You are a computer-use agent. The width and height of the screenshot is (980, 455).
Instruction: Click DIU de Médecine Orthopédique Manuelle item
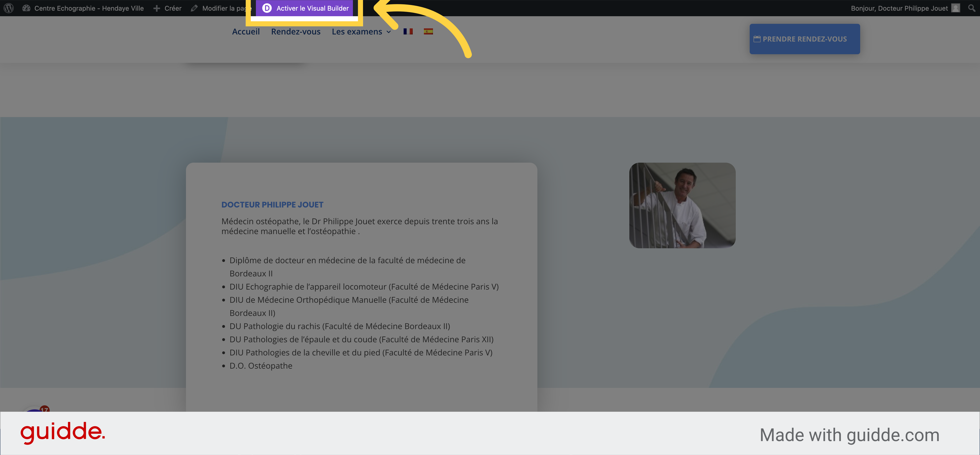[x=349, y=306]
